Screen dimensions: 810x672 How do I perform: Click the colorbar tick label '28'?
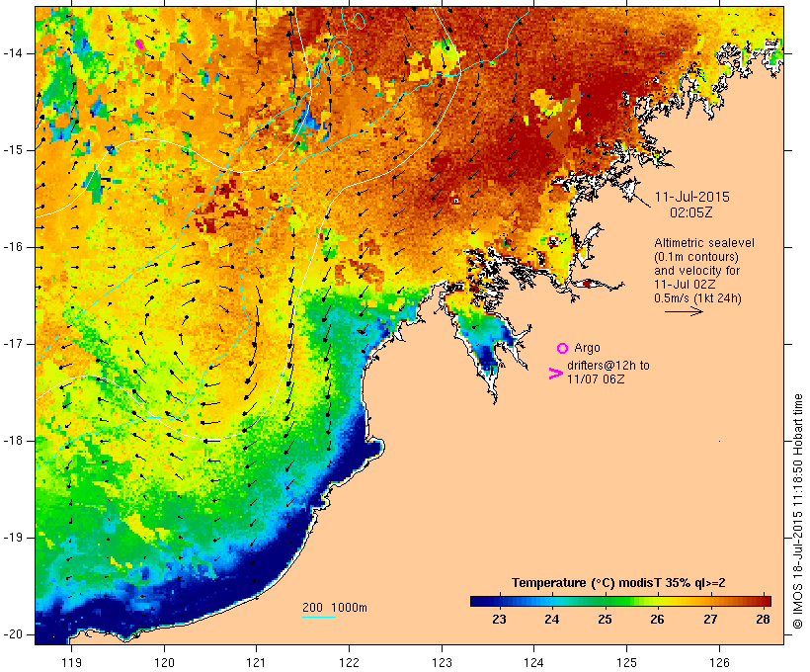[x=763, y=620]
